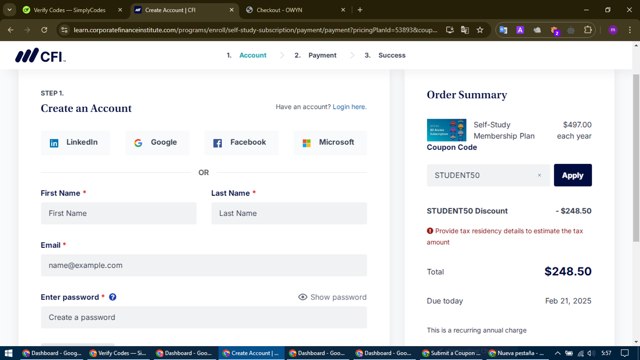
Task: Open the notifications center icon
Action: [625, 353]
